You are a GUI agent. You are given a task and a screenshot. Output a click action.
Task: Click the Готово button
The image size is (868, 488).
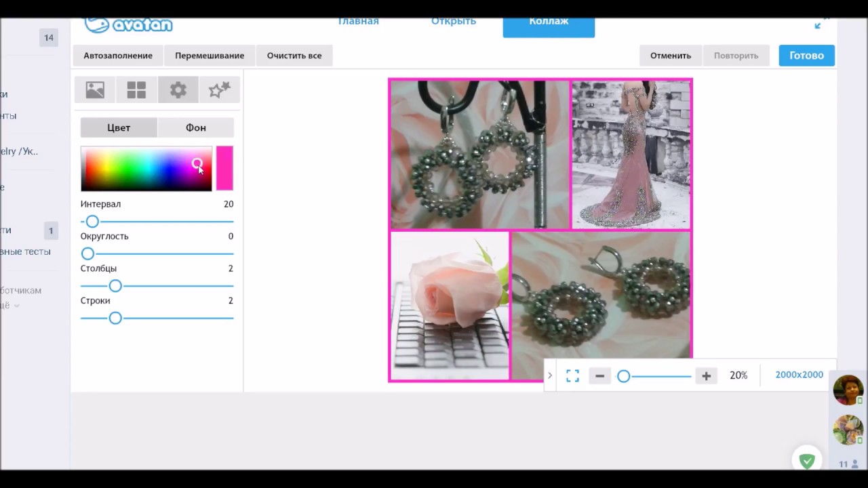(x=806, y=56)
